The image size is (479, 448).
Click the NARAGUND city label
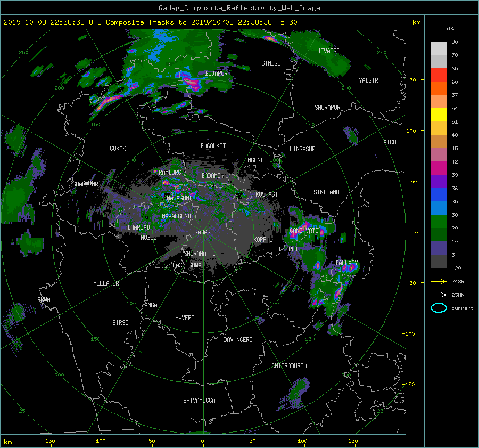[180, 198]
